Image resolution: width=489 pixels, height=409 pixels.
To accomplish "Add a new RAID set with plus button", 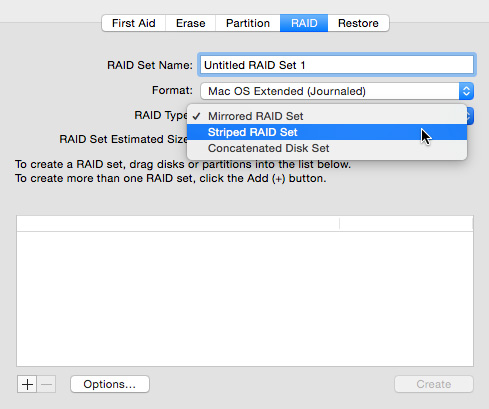I will 27,384.
